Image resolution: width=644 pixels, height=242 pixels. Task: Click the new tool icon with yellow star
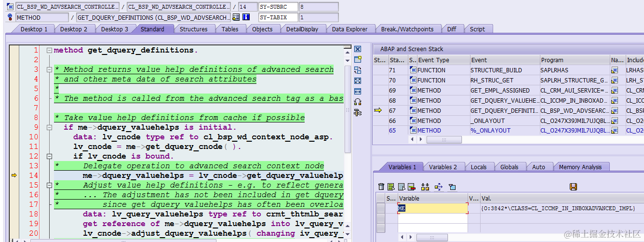pyautogui.click(x=358, y=60)
